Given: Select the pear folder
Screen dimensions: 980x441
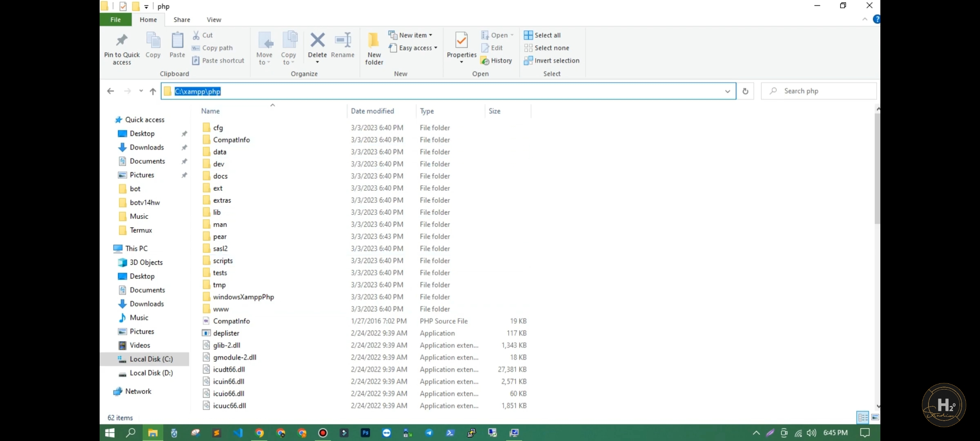Looking at the screenshot, I should click(x=214, y=237).
